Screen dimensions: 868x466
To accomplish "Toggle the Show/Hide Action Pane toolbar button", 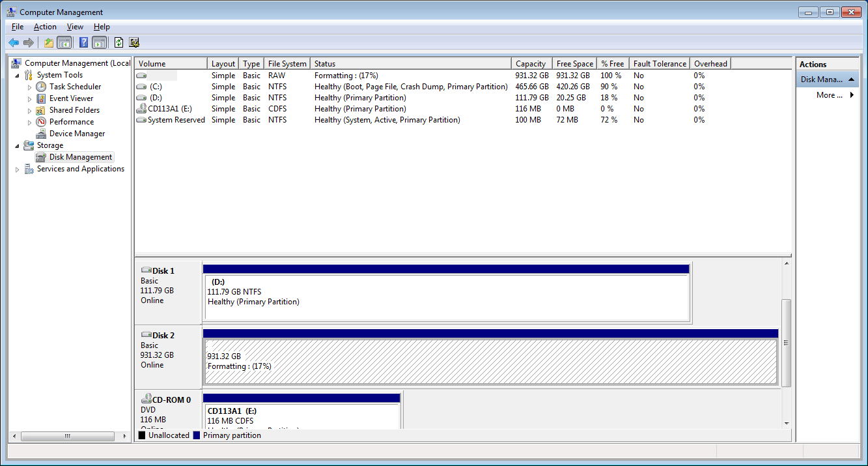I will coord(99,42).
